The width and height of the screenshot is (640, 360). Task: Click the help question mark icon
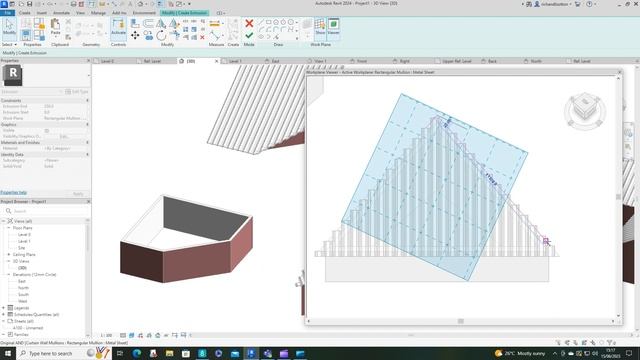pyautogui.click(x=589, y=4)
